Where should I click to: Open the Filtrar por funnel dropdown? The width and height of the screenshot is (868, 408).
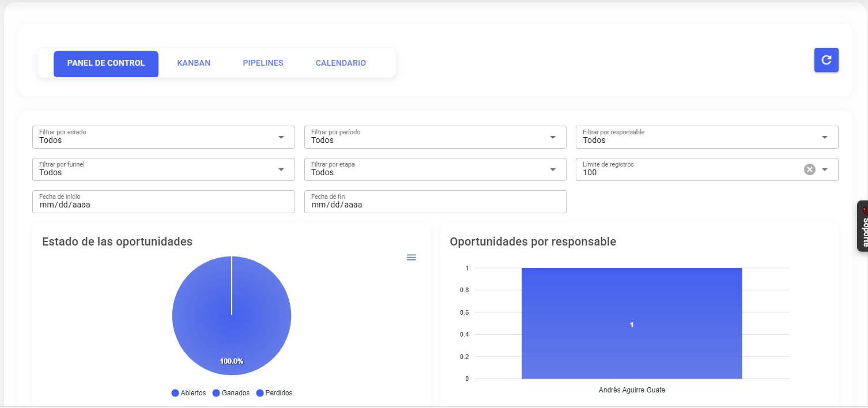164,169
